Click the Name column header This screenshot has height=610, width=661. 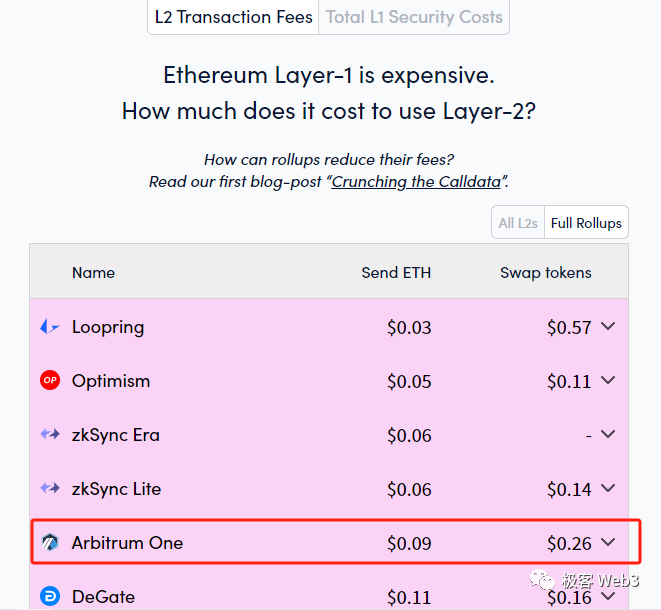pos(93,272)
